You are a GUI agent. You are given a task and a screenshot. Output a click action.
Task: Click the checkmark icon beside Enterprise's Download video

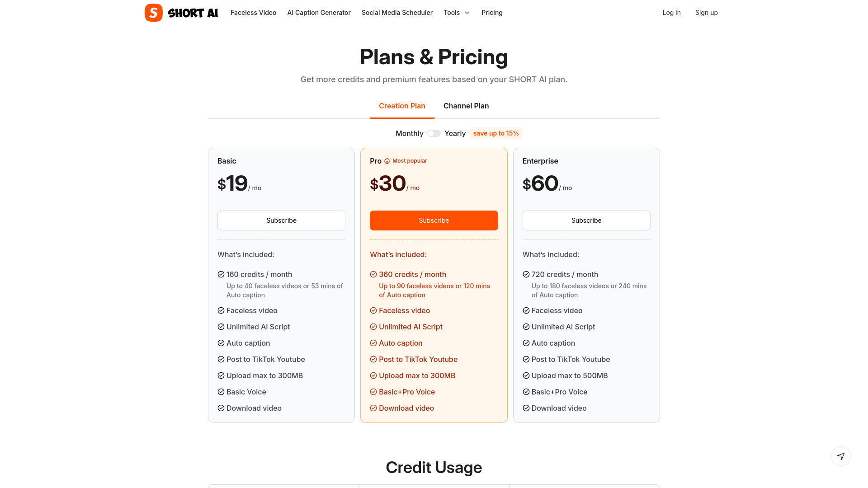pos(526,408)
